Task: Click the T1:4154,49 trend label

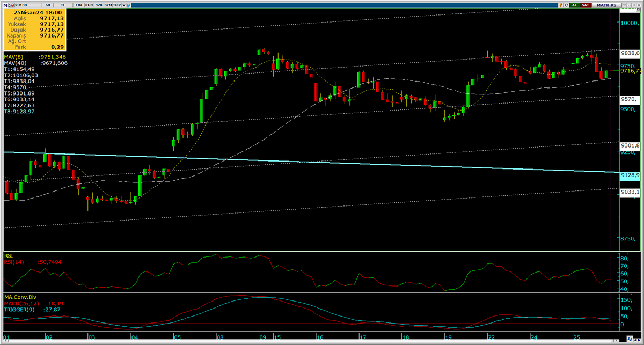Action: 19,69
